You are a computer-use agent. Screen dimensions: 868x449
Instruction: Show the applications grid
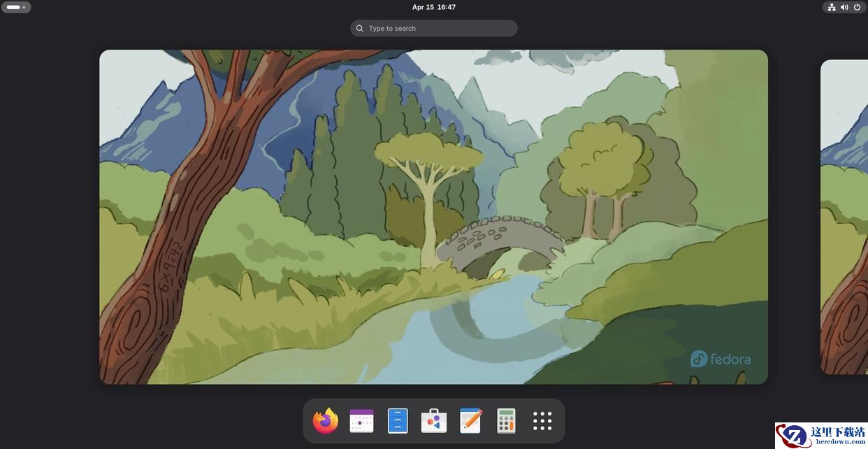(x=542, y=421)
